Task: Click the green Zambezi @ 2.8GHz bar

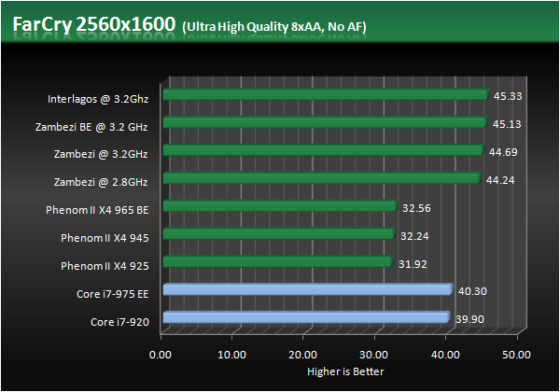Action: tap(322, 177)
